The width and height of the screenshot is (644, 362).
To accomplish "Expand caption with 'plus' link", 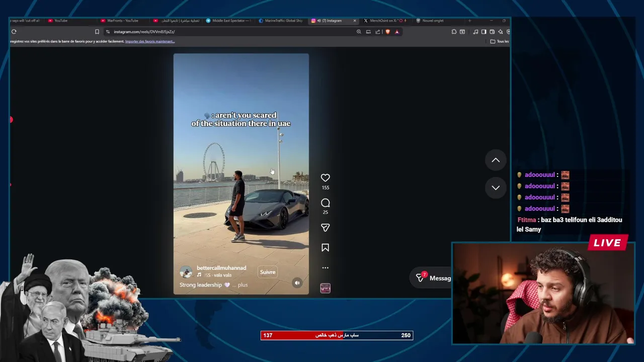I will (243, 285).
